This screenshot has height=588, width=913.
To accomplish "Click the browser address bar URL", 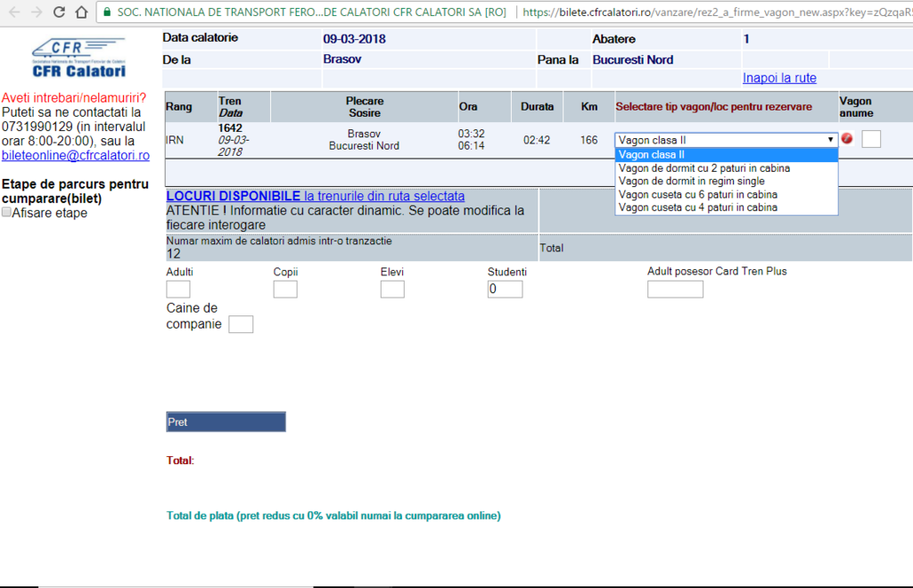I will 716,12.
